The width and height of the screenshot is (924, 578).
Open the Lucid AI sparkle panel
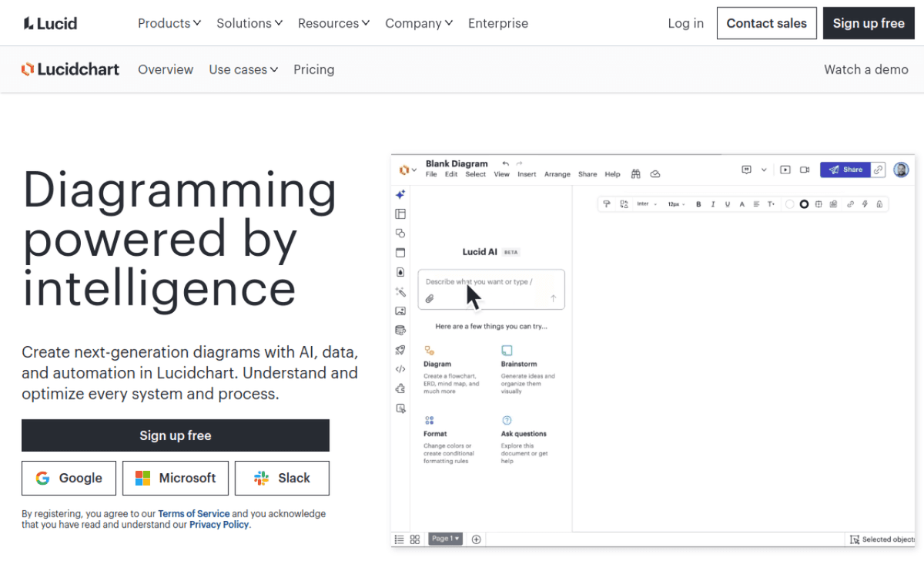(400, 194)
